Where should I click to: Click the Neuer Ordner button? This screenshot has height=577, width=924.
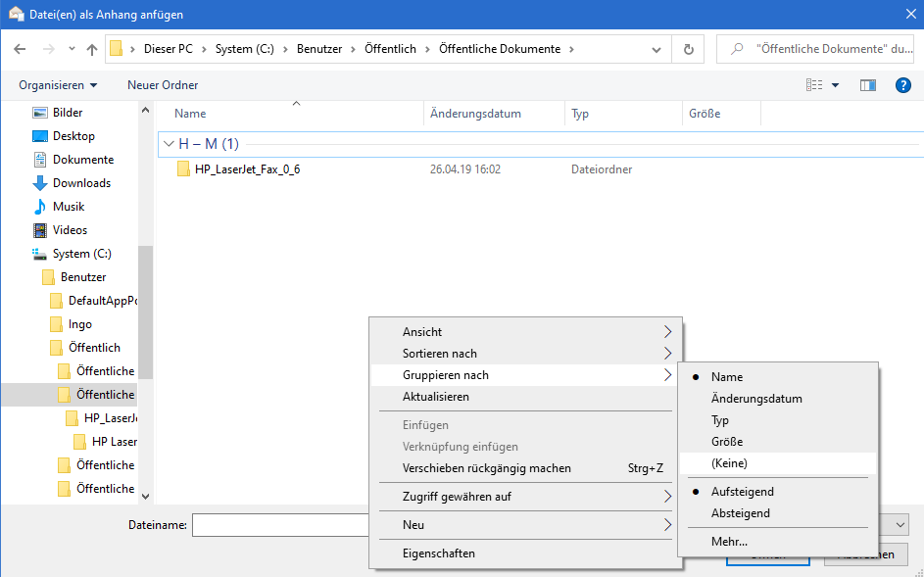tap(163, 85)
